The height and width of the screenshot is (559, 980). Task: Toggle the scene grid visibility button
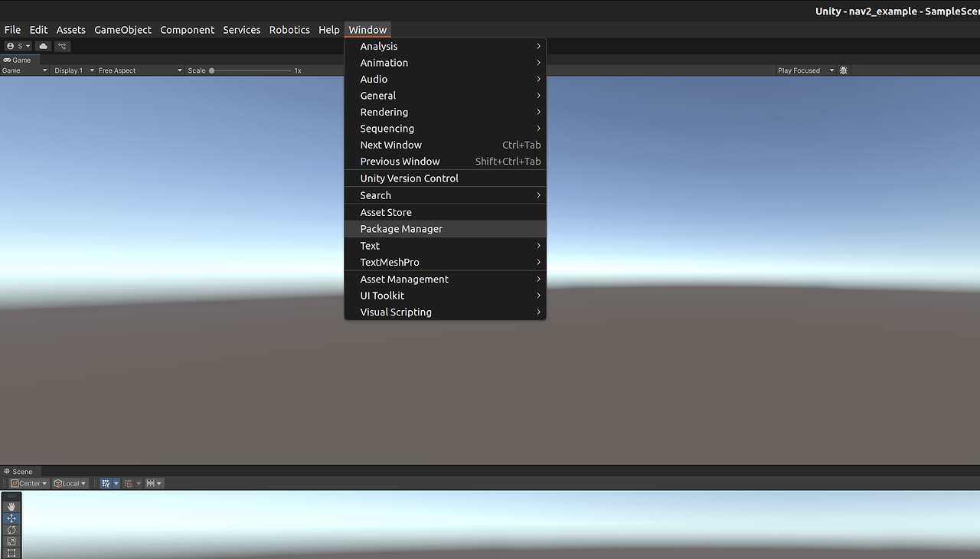tap(106, 482)
